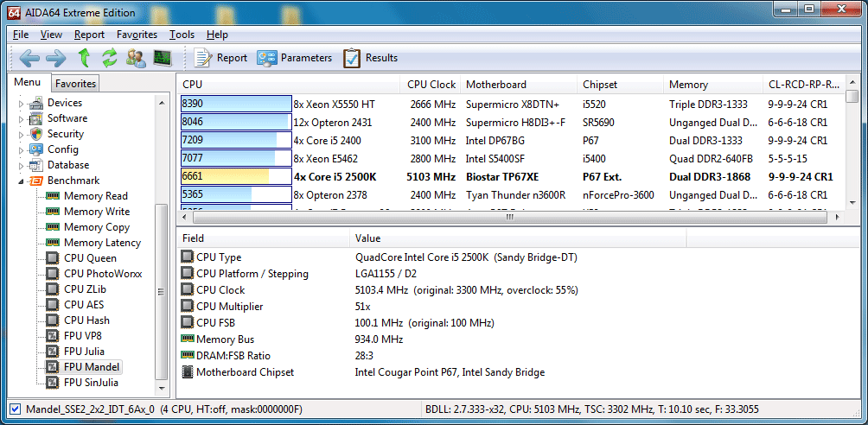Open the Favorites menu
Viewport: 868px width, 425px height.
pyautogui.click(x=137, y=35)
